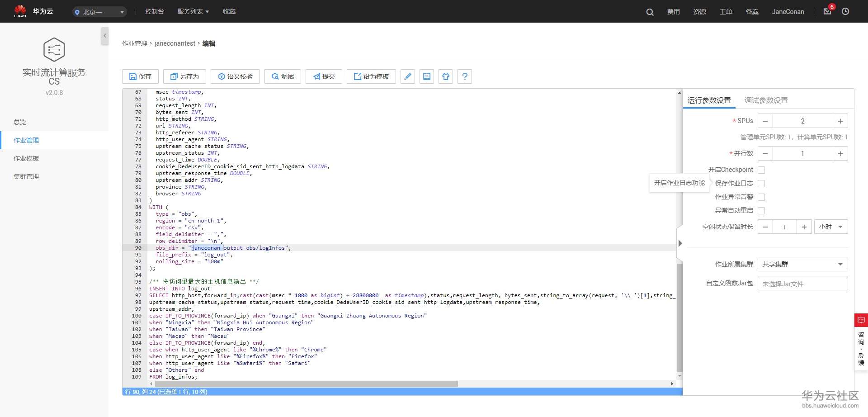Viewport: 868px width, 417px height.
Task: Increase the SPUs value
Action: pyautogui.click(x=840, y=121)
